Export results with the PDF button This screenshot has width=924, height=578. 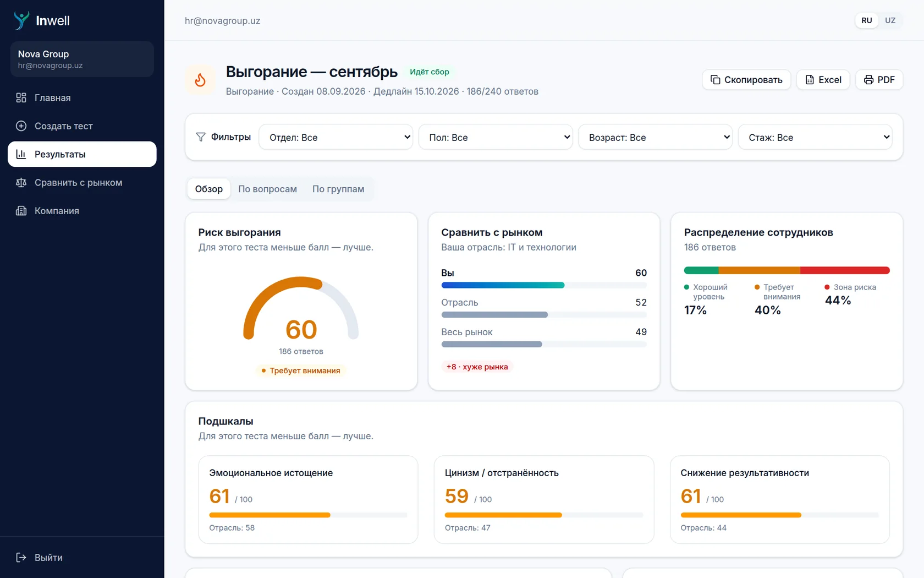(x=879, y=80)
